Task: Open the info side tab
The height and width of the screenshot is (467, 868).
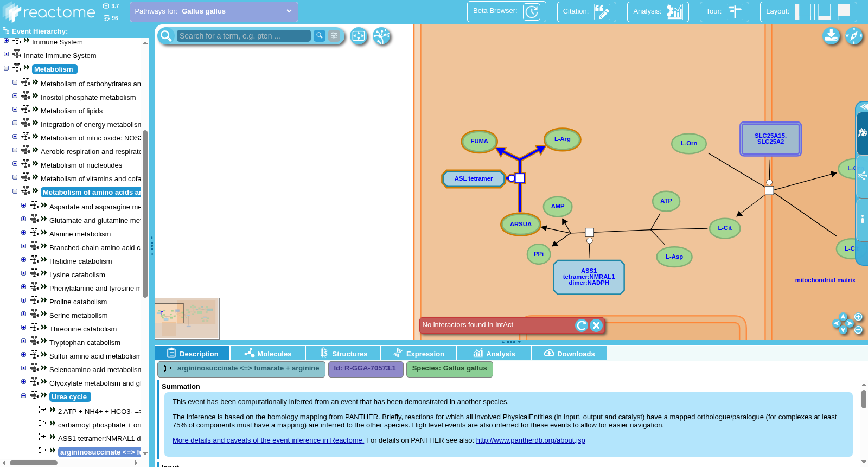Action: click(862, 220)
